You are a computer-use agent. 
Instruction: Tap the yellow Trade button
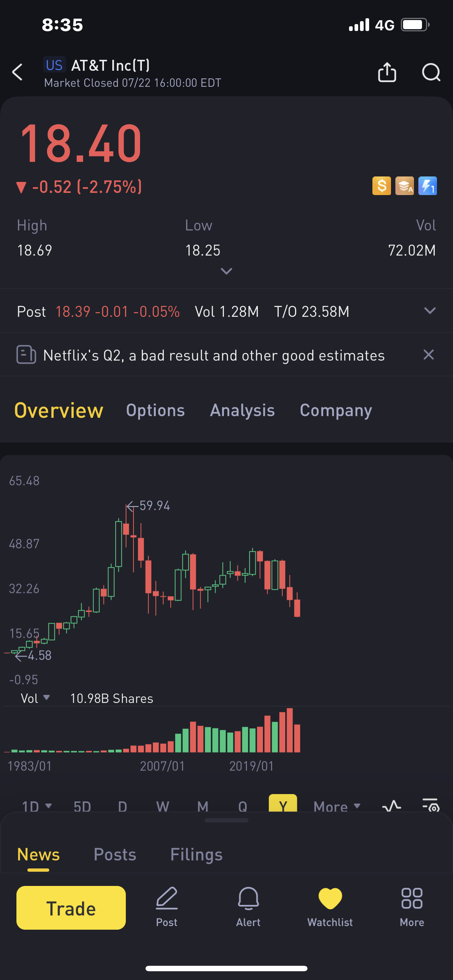point(71,908)
